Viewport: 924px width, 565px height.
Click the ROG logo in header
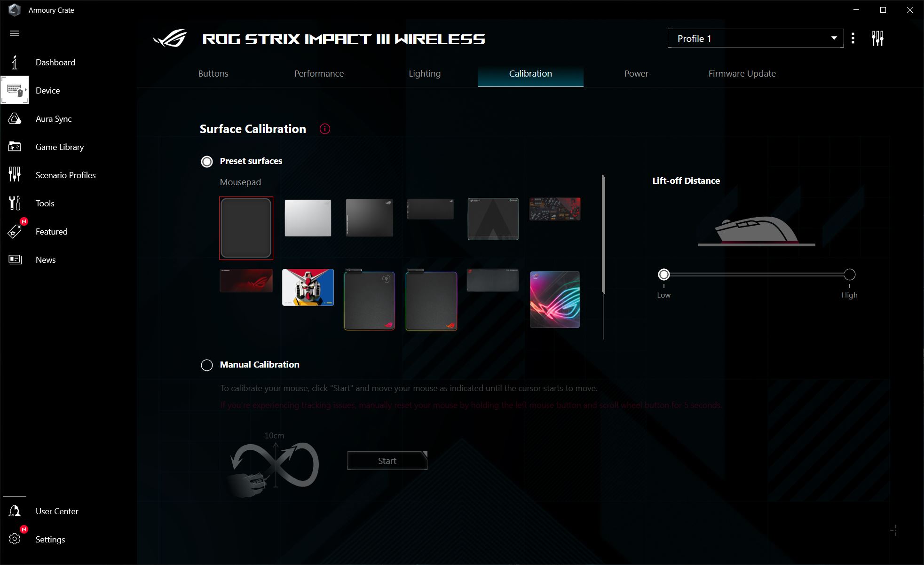pyautogui.click(x=170, y=39)
